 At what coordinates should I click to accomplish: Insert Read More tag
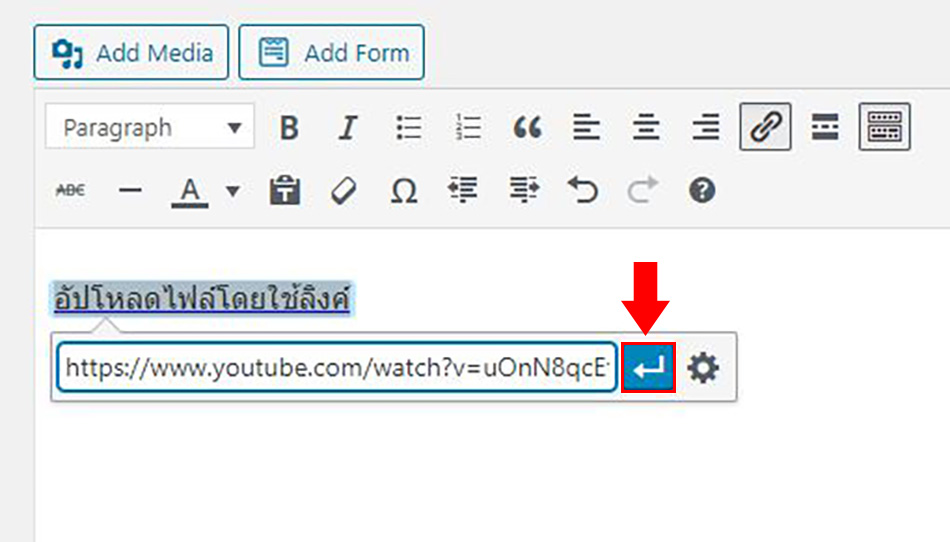[825, 127]
